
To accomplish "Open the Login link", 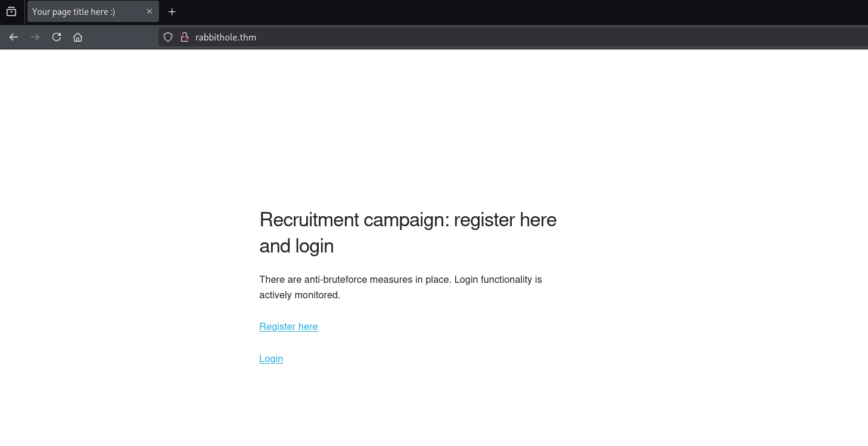I will click(x=271, y=358).
